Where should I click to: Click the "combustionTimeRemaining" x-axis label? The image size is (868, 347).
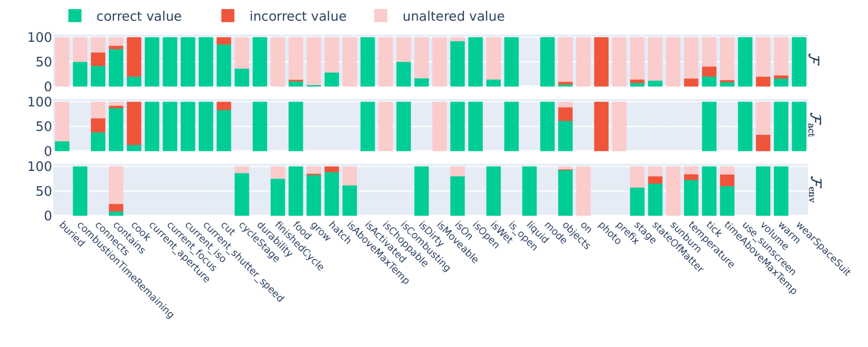pos(125,270)
